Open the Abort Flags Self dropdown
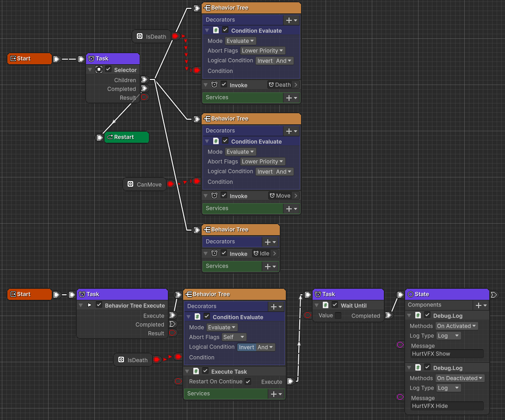 tap(234, 337)
